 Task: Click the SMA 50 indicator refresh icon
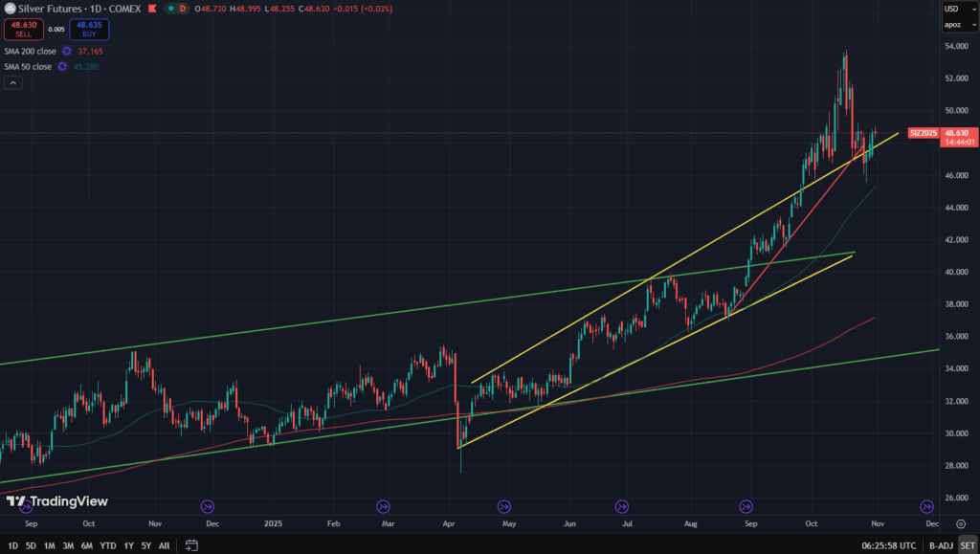[61, 66]
